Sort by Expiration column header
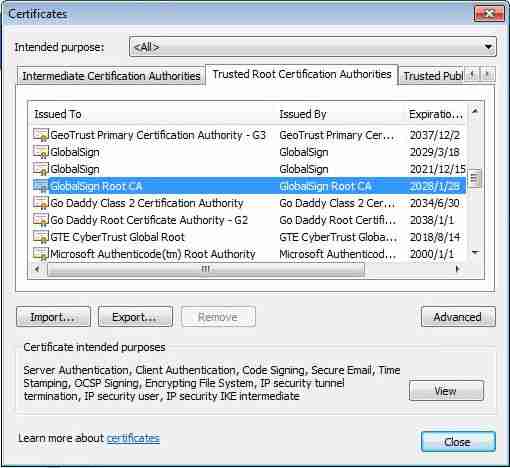The image size is (510, 468). [436, 114]
